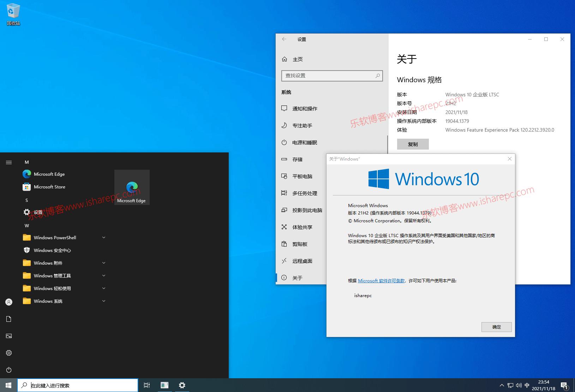Image resolution: width=575 pixels, height=392 pixels.
Task: Open the Recycle Bin desktop icon
Action: (13, 14)
